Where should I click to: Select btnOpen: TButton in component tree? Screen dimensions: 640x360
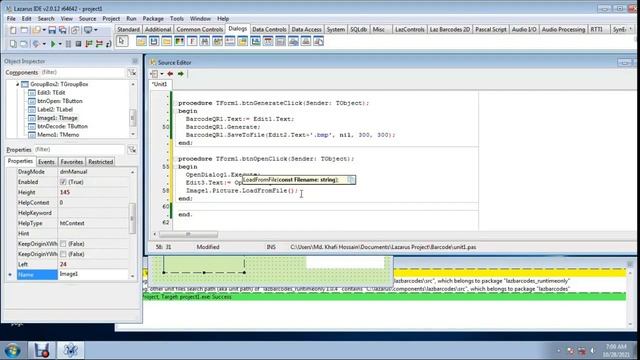(x=60, y=101)
